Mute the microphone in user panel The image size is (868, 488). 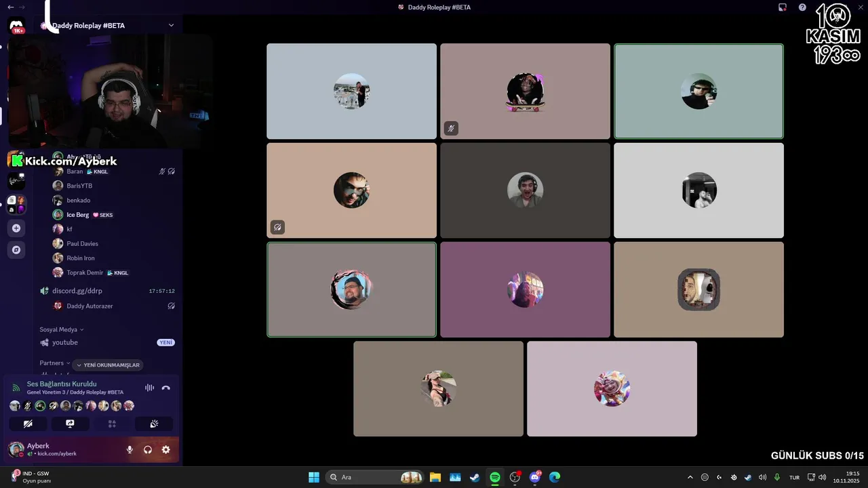point(130,449)
